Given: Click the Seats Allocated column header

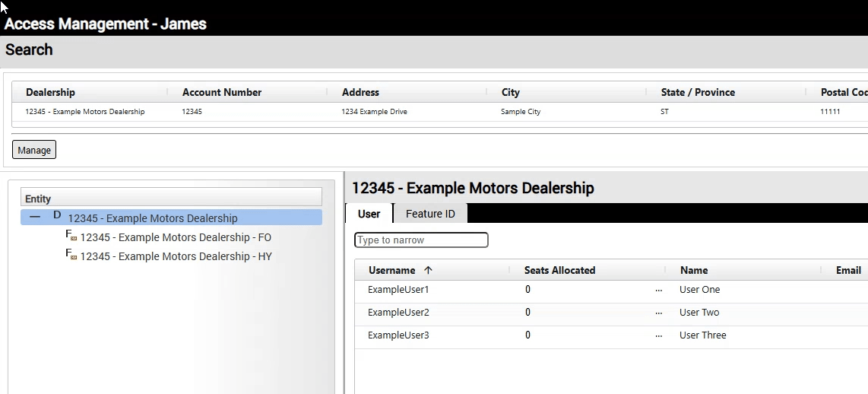Looking at the screenshot, I should (559, 270).
